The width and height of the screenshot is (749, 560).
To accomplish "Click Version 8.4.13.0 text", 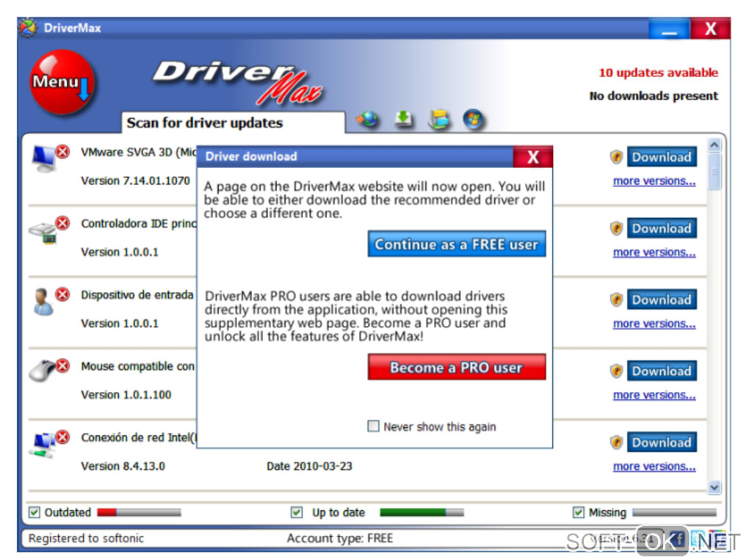I will click(123, 467).
